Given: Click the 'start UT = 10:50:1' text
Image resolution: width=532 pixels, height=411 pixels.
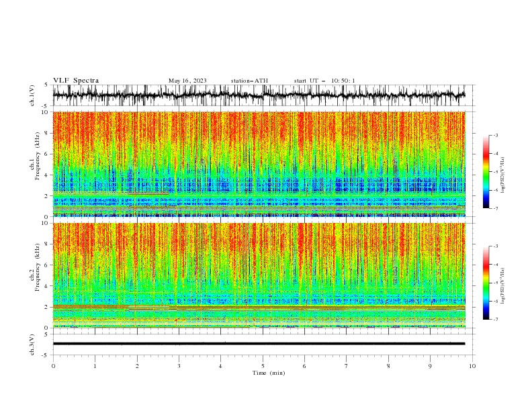Looking at the screenshot, I should pyautogui.click(x=324, y=81).
